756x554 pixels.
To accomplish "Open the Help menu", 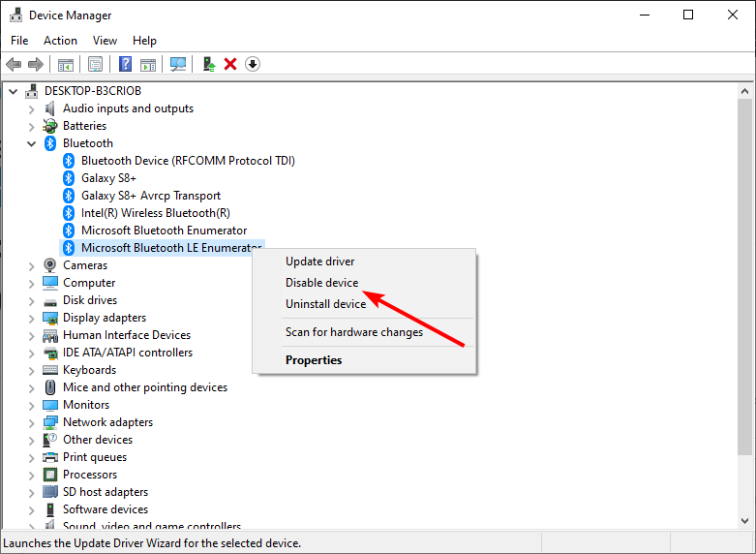I will (144, 41).
